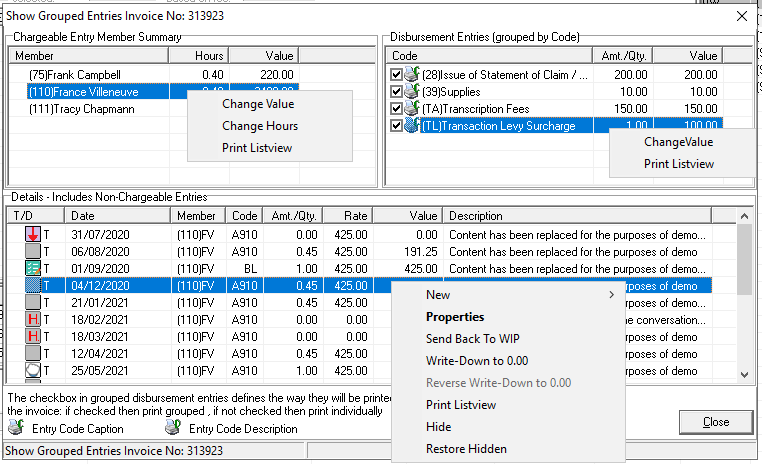Toggle the Transaction Levy Surcharge checkbox
Screen dimensions: 762x464
396,126
